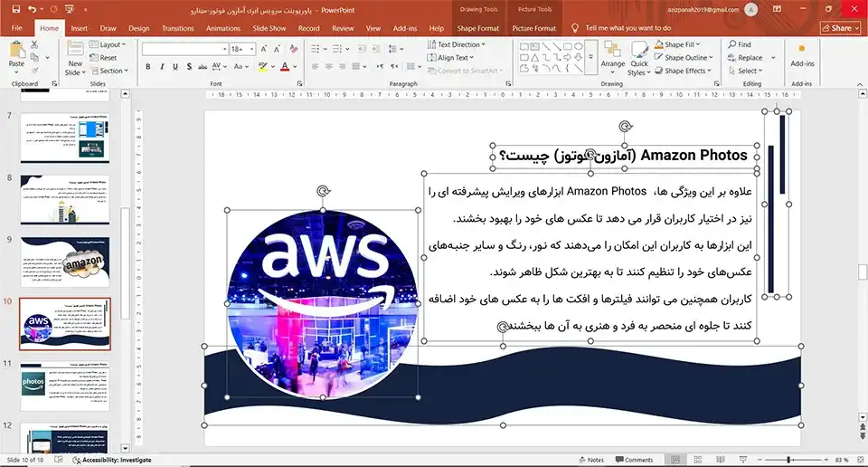
Task: Click the Text Shadow S icon
Action: pos(189,66)
